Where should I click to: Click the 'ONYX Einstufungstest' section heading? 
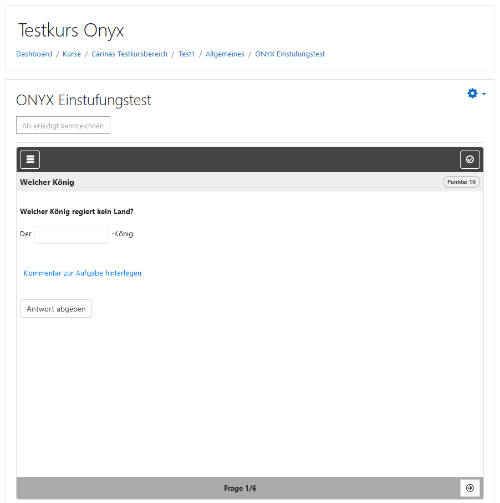84,100
